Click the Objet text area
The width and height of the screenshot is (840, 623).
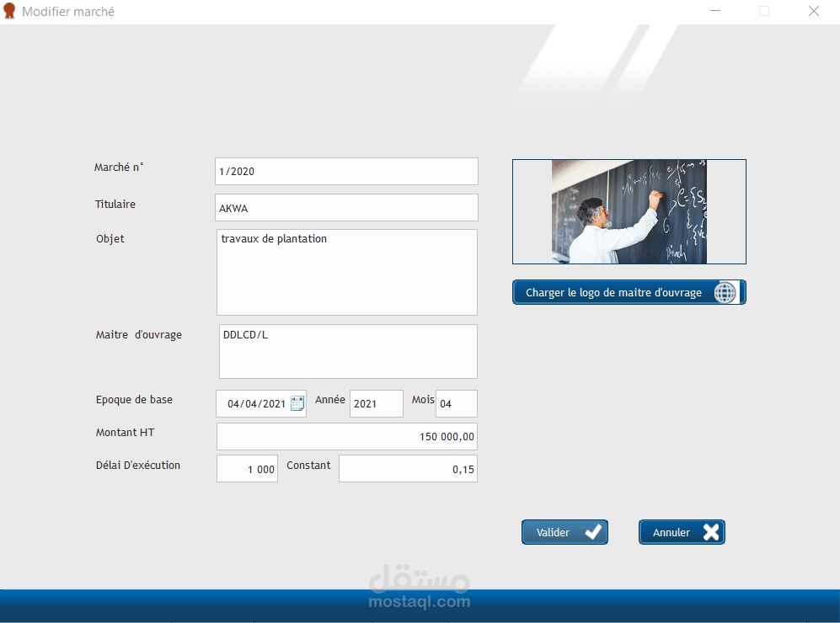pos(347,273)
